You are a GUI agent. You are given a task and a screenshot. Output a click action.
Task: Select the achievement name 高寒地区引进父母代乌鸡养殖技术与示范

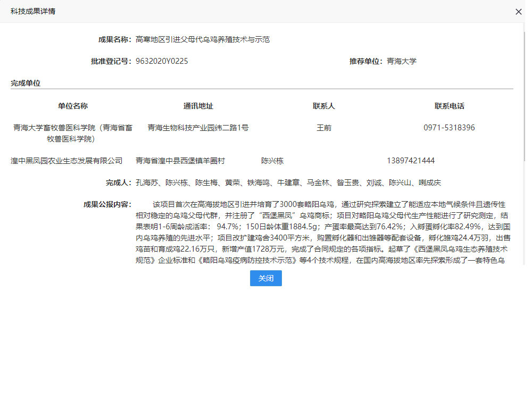(x=202, y=39)
